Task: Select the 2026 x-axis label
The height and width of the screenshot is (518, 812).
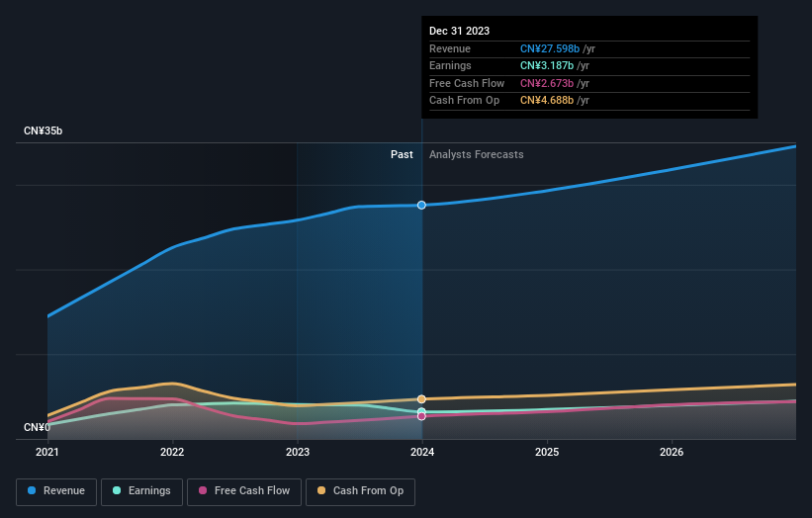Action: click(x=672, y=452)
